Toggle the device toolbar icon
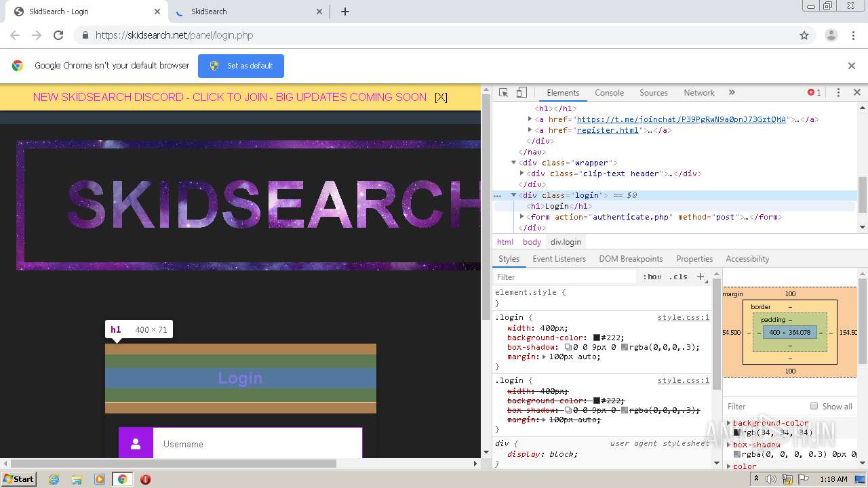The height and width of the screenshot is (488, 868). pos(521,93)
